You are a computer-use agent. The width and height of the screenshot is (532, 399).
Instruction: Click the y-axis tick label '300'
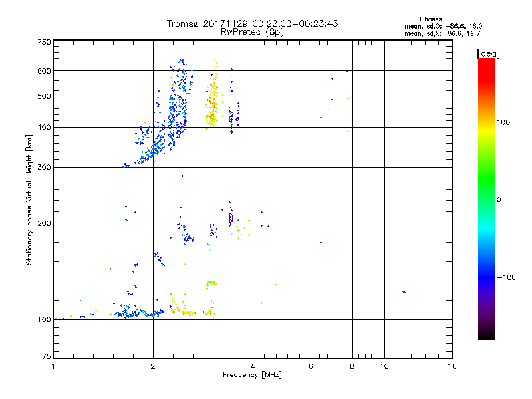(x=44, y=168)
